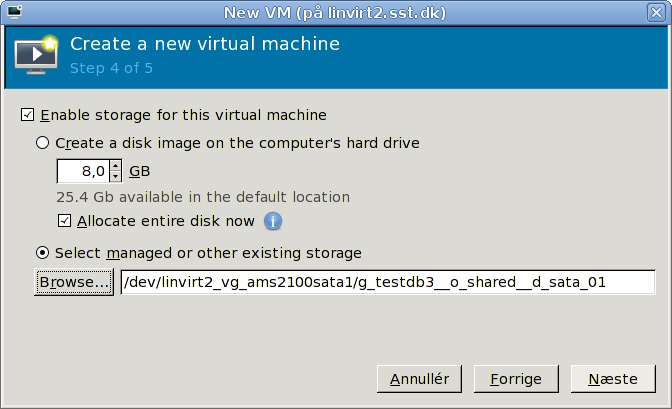The image size is (672, 409).
Task: Select Create a disk image radio option
Action: [42, 143]
